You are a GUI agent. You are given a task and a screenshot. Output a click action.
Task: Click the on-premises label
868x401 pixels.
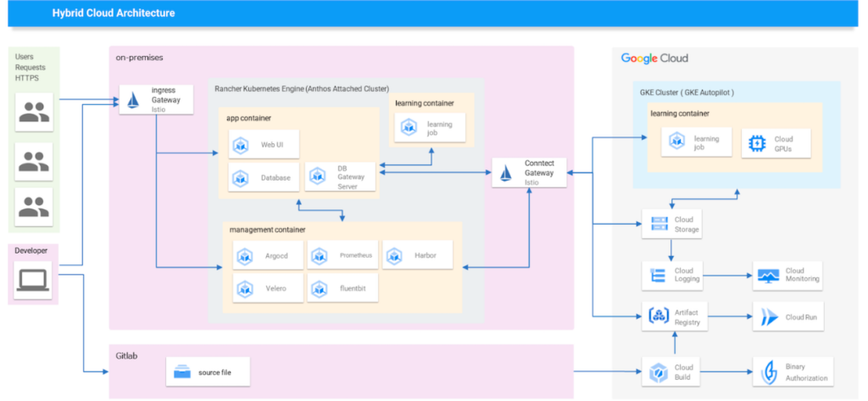pos(140,57)
